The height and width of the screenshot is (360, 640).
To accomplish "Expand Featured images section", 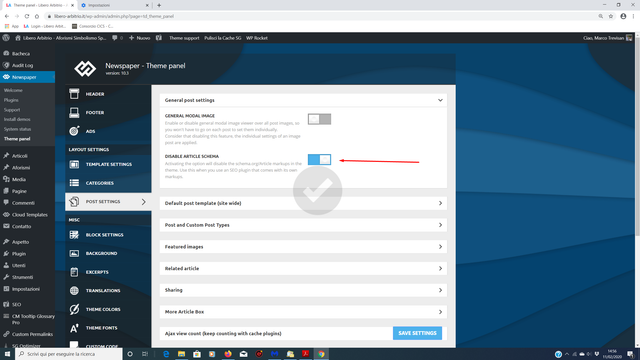I will [303, 247].
